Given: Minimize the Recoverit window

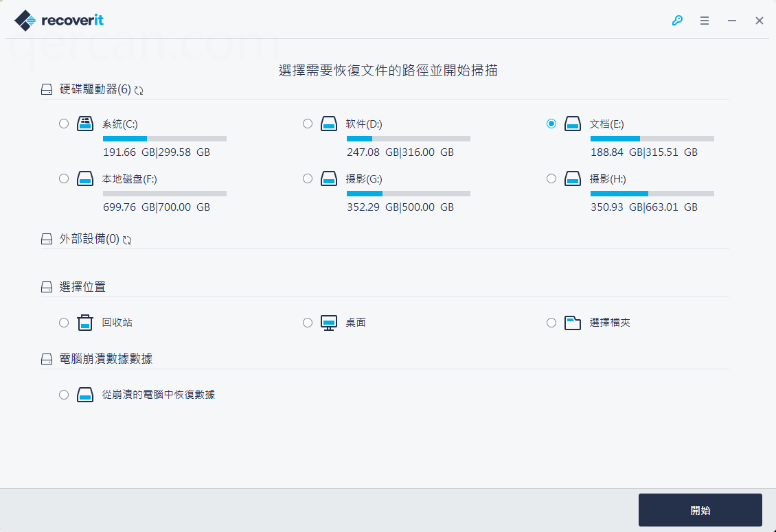Looking at the screenshot, I should (732, 21).
